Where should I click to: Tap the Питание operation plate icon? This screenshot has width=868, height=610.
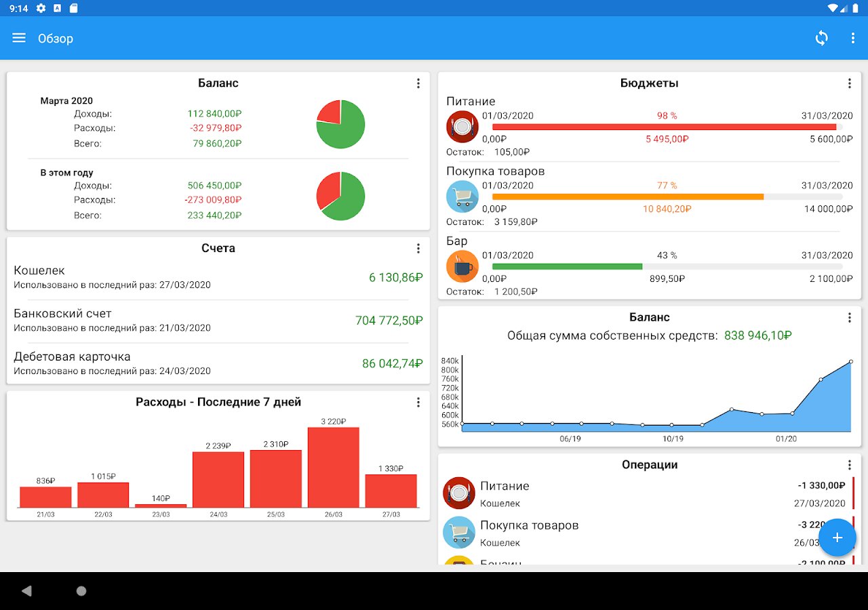(x=459, y=493)
